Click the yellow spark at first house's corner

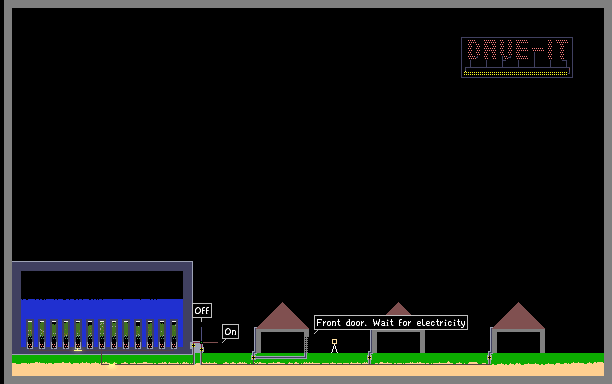tap(254, 357)
